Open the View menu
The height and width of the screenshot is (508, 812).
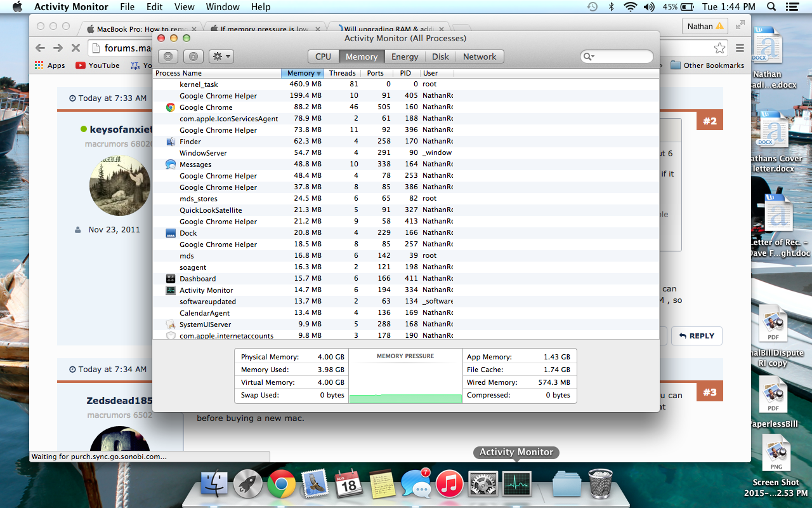(x=185, y=7)
